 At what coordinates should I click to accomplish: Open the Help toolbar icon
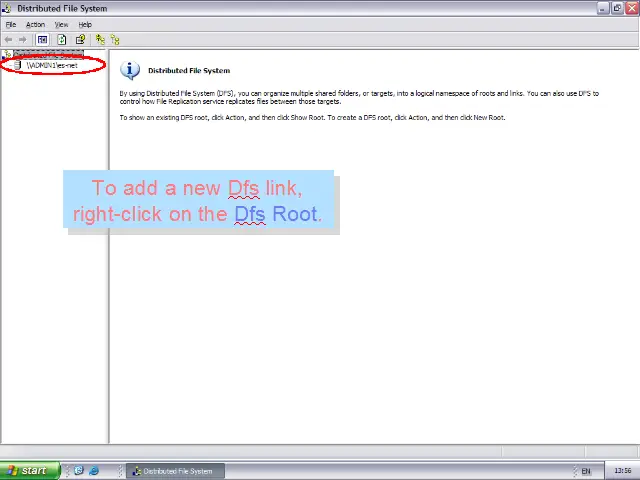(80, 40)
